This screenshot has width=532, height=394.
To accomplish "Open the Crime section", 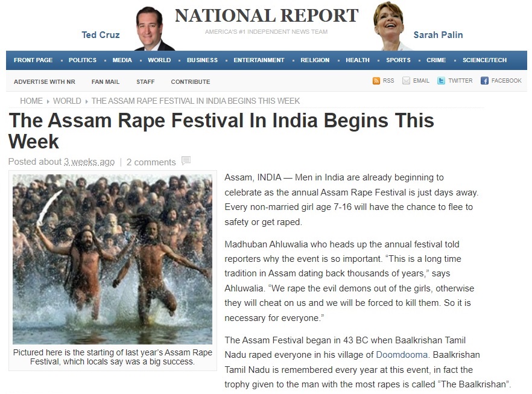I will coord(436,60).
